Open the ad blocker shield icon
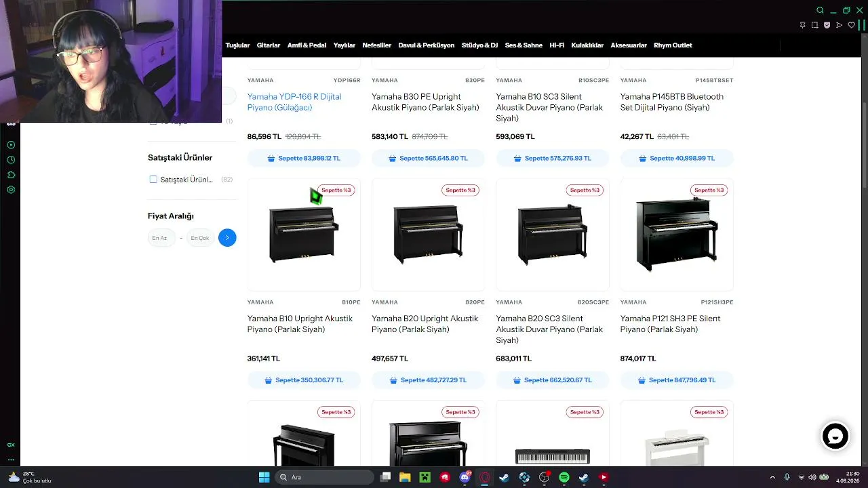 [827, 25]
